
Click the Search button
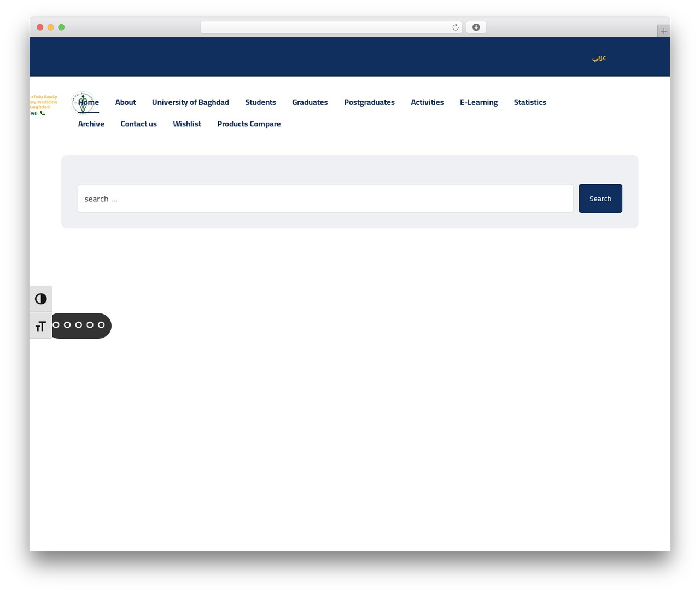[600, 199]
